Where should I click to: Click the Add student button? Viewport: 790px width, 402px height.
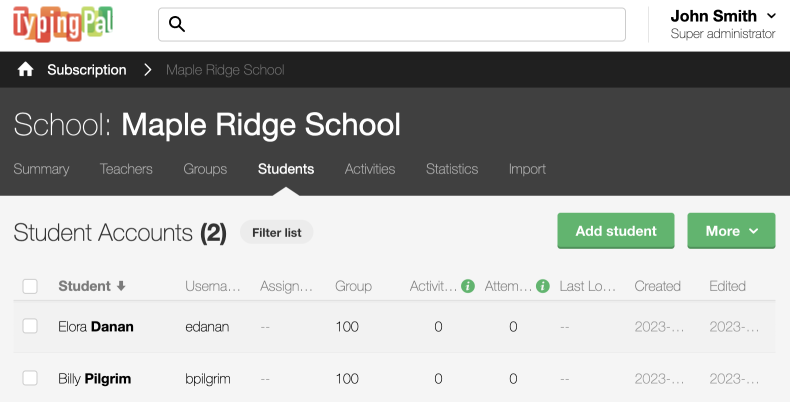click(x=616, y=231)
